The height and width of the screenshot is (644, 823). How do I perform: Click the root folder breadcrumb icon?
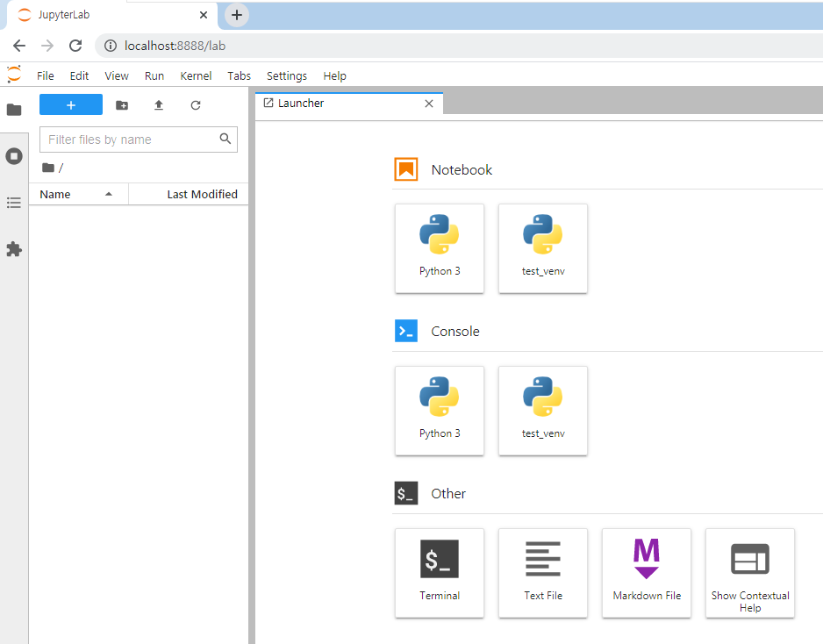[48, 168]
